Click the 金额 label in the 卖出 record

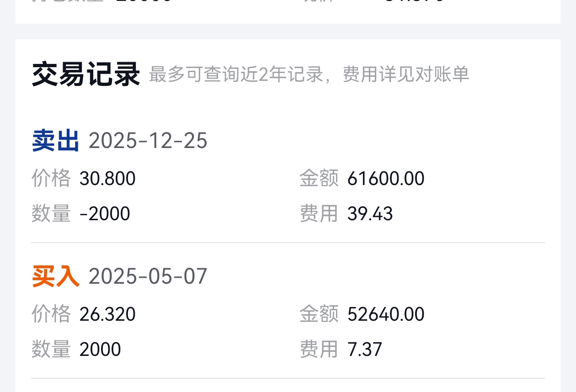tap(319, 179)
